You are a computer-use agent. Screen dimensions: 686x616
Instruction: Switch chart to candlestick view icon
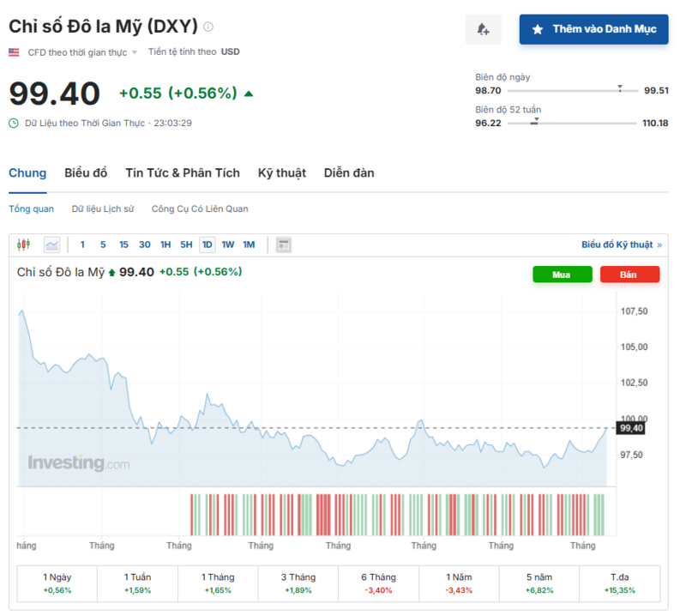(23, 245)
